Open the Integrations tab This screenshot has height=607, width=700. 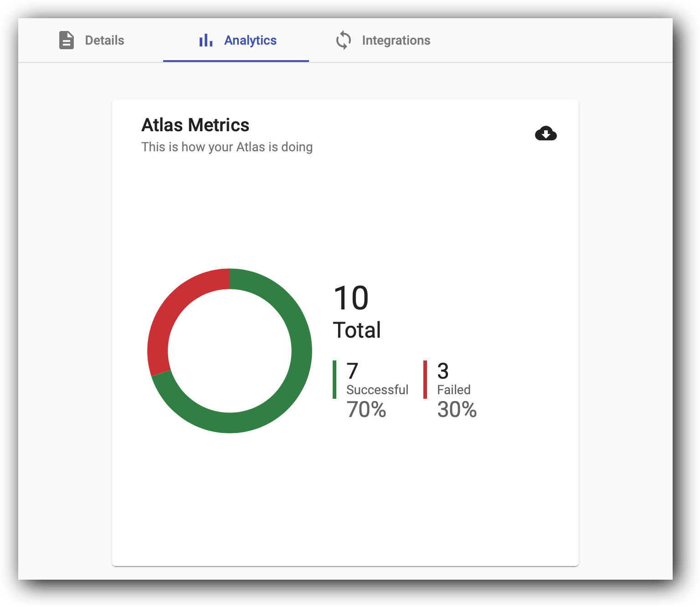click(x=383, y=40)
